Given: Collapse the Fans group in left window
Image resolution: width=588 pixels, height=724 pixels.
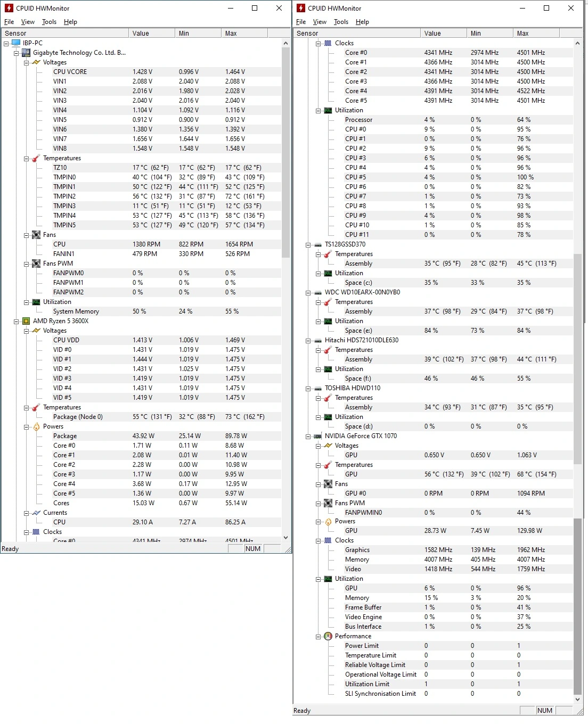Looking at the screenshot, I should (x=27, y=235).
